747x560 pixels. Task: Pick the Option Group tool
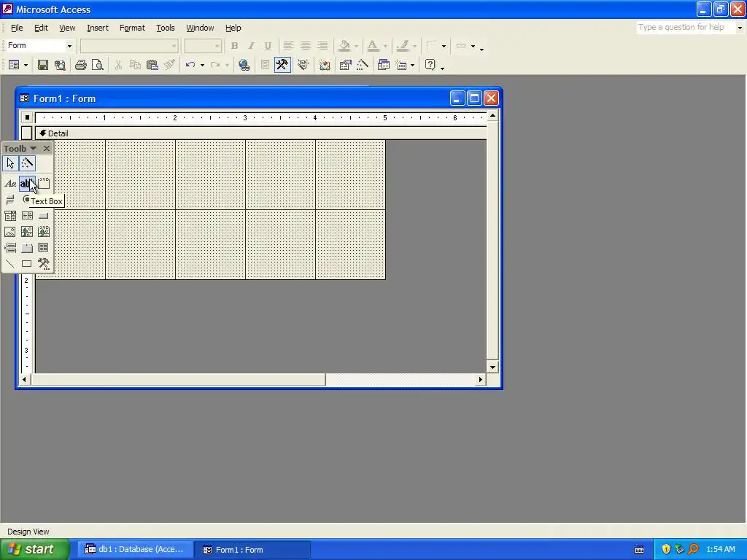(44, 183)
